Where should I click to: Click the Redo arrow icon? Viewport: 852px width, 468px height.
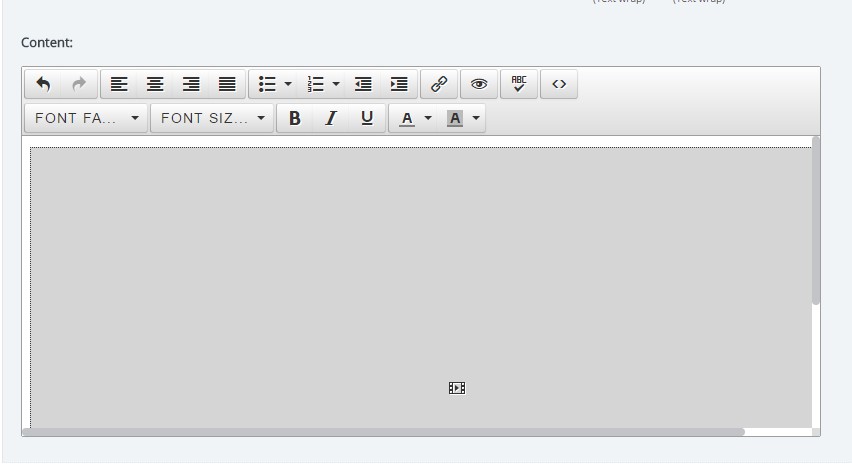pyautogui.click(x=79, y=84)
